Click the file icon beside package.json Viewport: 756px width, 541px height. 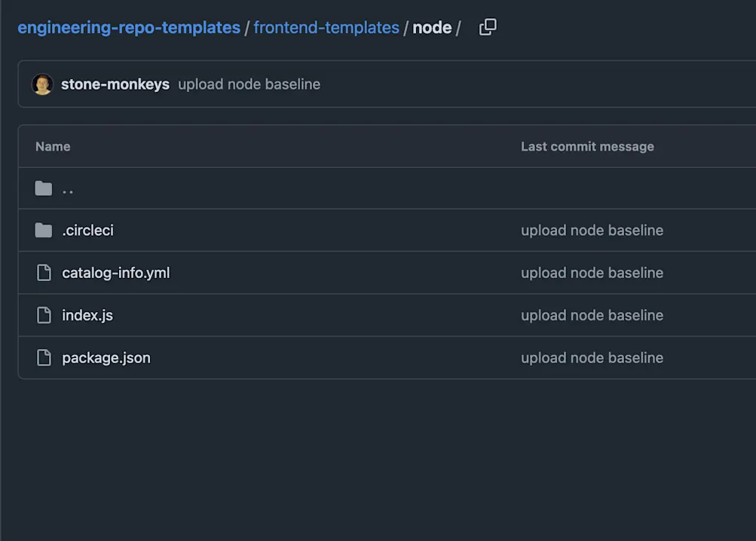pyautogui.click(x=44, y=357)
